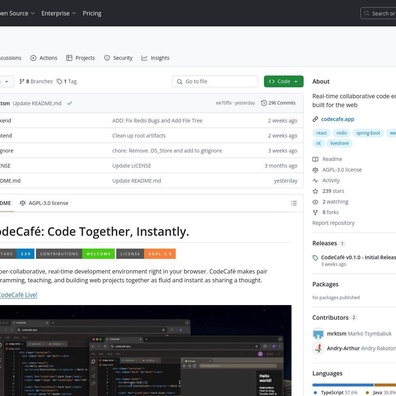Screen dimensions: 396x396
Task: Open the Security tab
Action: click(118, 58)
